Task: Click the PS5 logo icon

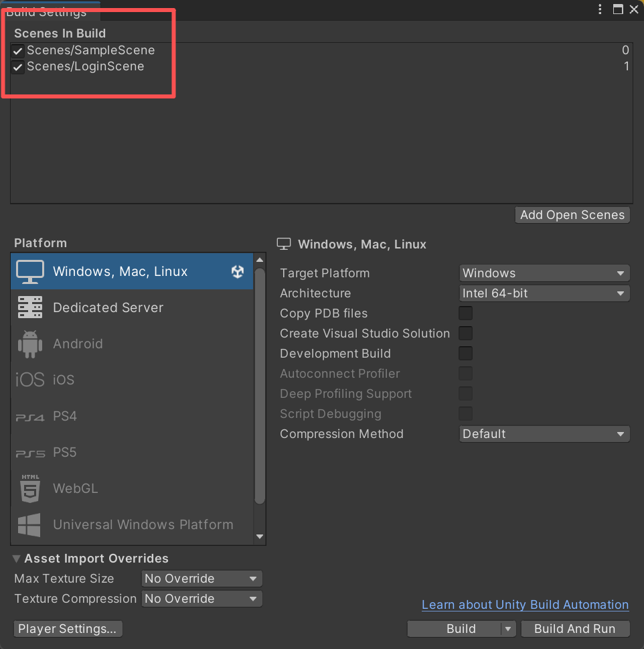Action: [29, 453]
